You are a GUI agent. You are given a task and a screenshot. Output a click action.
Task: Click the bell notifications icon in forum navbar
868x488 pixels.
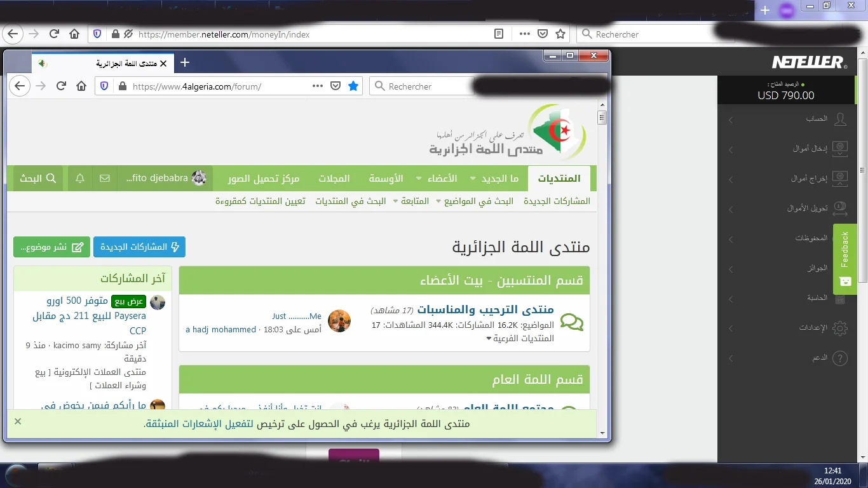point(80,179)
